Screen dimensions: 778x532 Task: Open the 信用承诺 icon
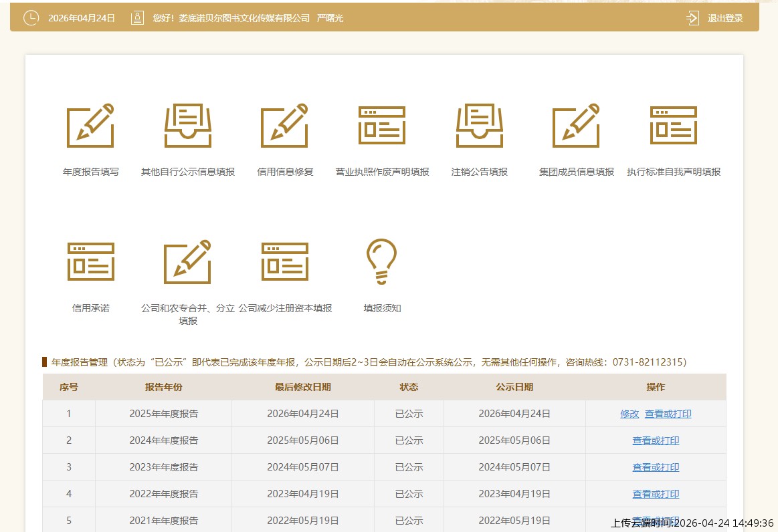point(90,262)
